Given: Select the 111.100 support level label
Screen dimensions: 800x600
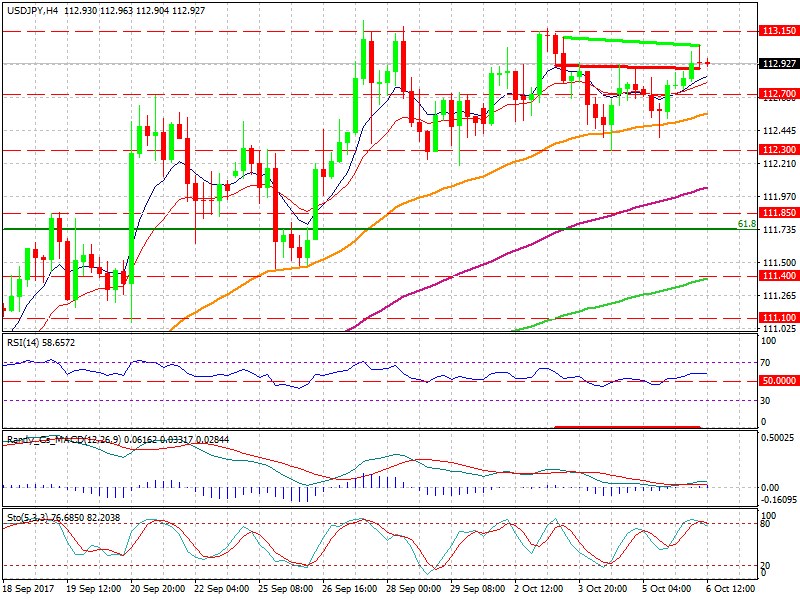Looking at the screenshot, I should (779, 317).
